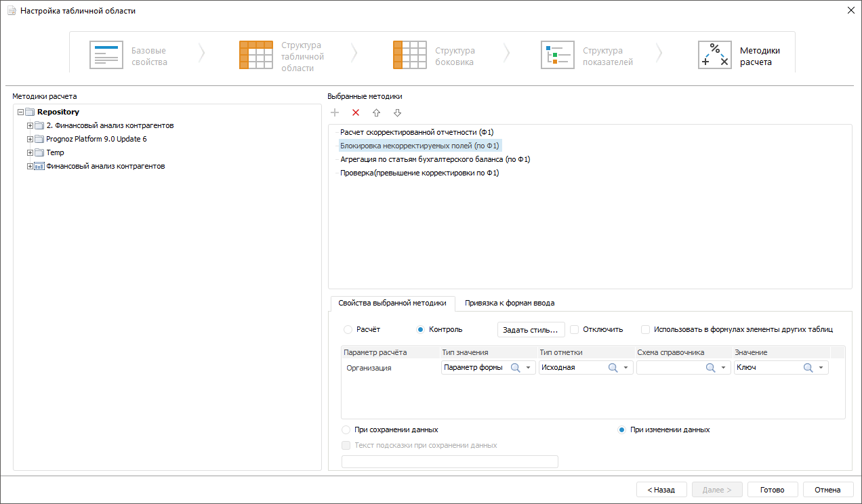Screen dimensions: 862x504
Task: Move selected methodology down with arrow icon
Action: (x=398, y=112)
